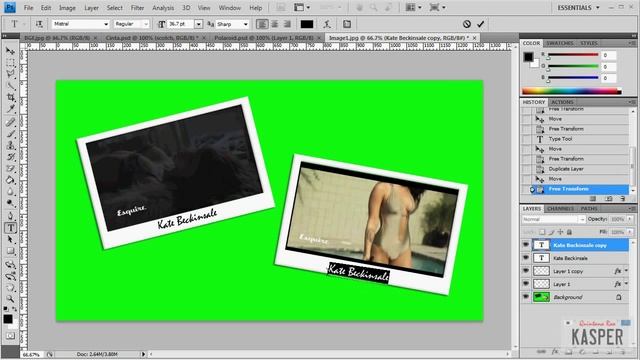Image resolution: width=640 pixels, height=360 pixels.
Task: Toggle text orientation icon in options bar
Action: [39, 24]
